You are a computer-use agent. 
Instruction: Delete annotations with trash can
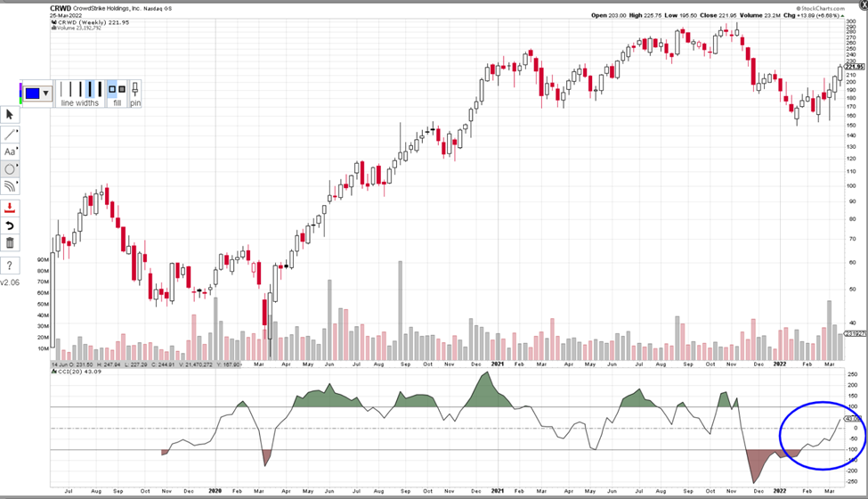coord(10,242)
